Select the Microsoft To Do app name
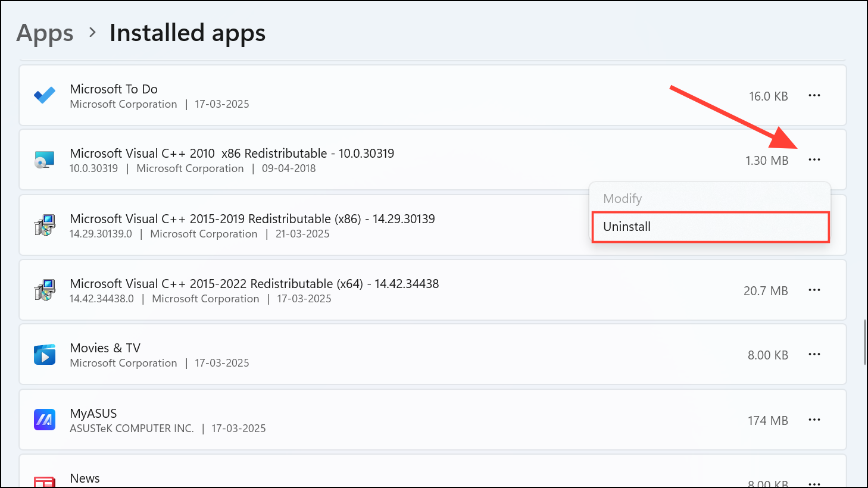 [114, 89]
